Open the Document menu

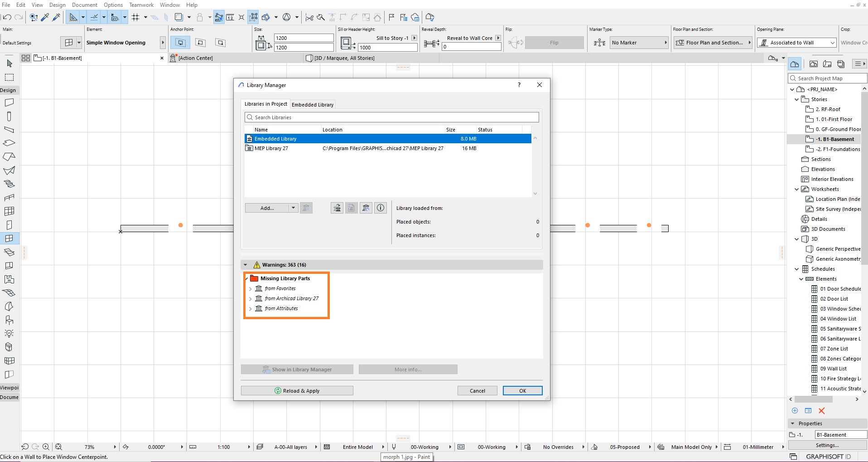coord(85,5)
